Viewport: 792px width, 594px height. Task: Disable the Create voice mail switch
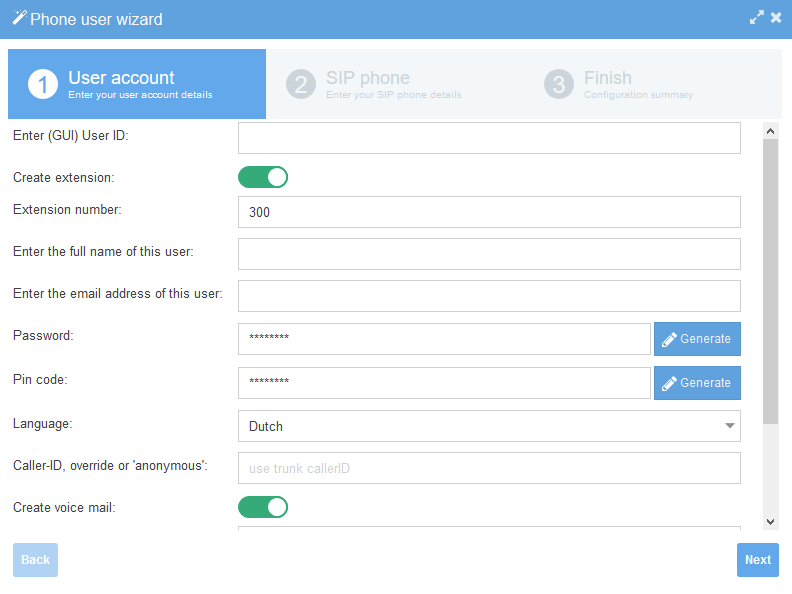click(263, 507)
